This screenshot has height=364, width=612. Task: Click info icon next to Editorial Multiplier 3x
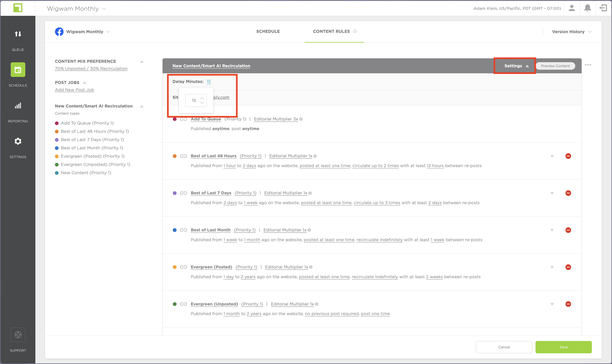(301, 119)
